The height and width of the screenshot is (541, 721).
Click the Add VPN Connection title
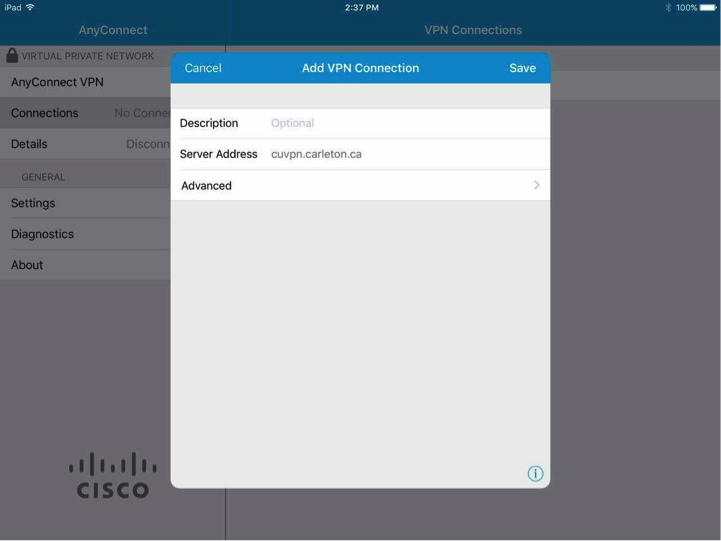[360, 68]
